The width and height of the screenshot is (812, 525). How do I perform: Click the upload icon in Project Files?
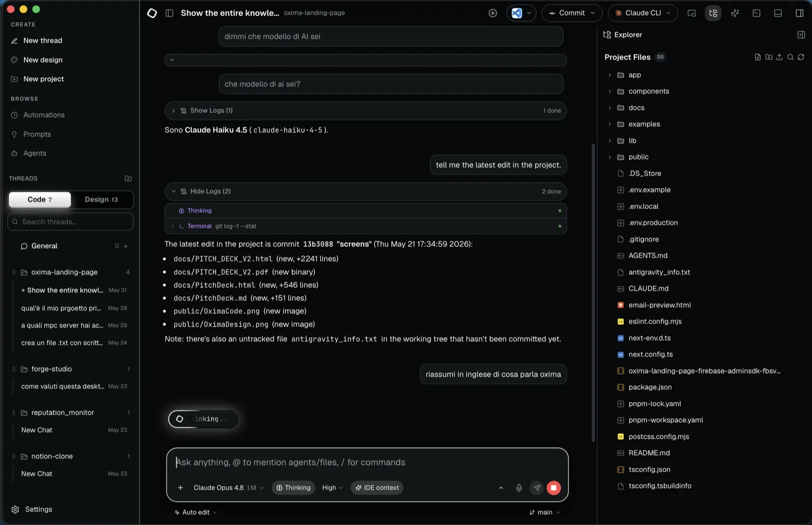pyautogui.click(x=779, y=57)
